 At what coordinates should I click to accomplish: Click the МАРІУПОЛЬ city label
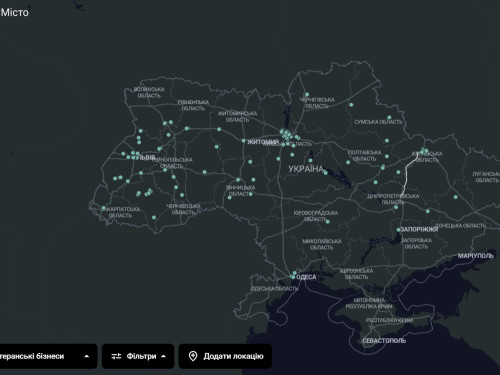pos(475,256)
